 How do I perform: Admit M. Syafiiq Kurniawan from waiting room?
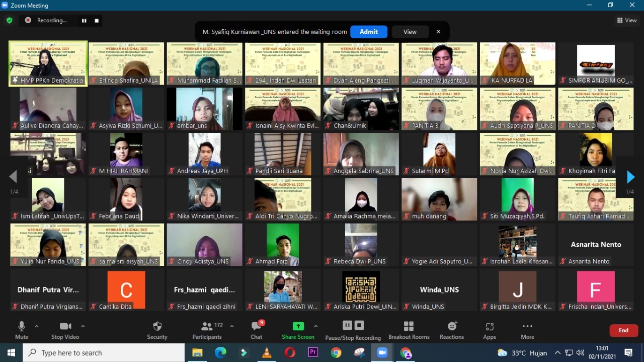tap(368, 32)
